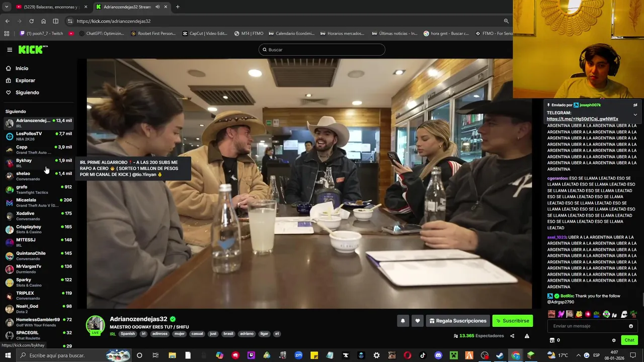Click the Adrianozendejas32 live avatar
Viewport: 644px width, 362px height.
pyautogui.click(x=95, y=325)
